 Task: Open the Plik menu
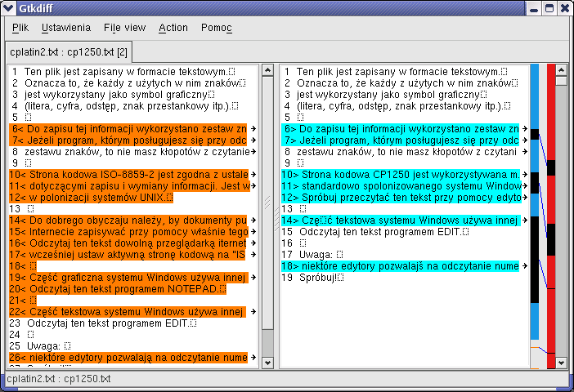tap(20, 28)
